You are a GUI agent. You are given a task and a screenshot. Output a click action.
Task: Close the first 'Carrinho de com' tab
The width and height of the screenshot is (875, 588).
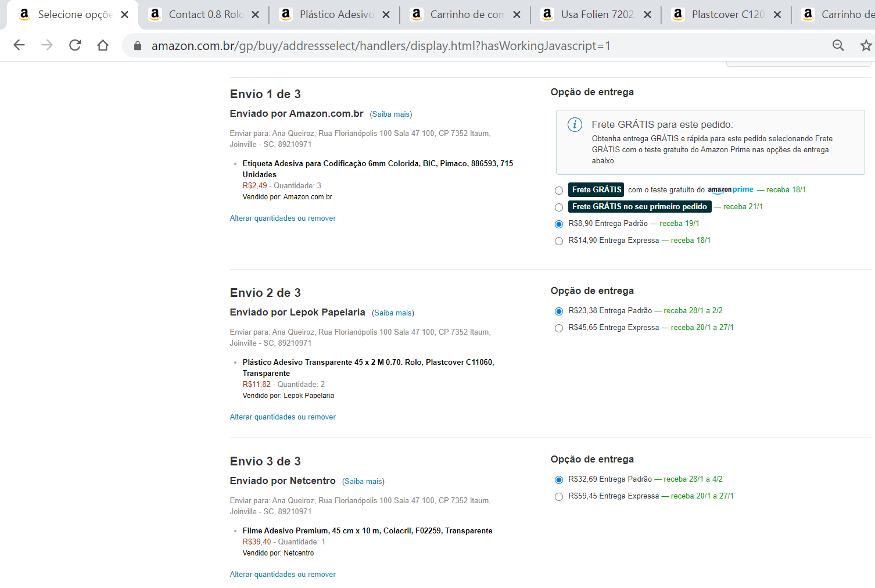pos(517,15)
